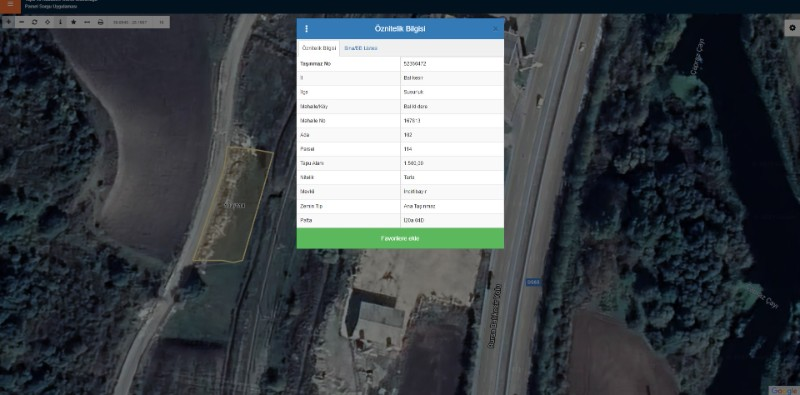Click the zoom level value in toolbar

(161, 22)
